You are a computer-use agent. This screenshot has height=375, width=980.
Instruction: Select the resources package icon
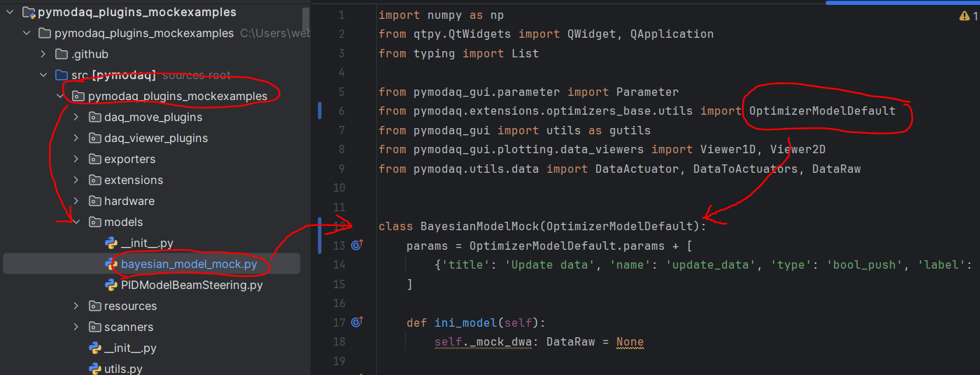click(x=94, y=306)
